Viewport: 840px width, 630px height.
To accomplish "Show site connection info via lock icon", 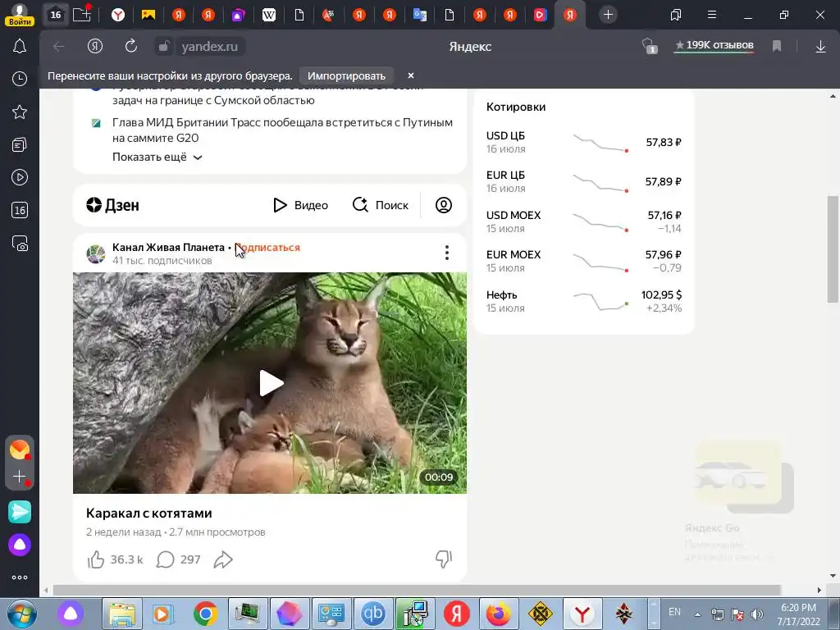I will click(163, 47).
